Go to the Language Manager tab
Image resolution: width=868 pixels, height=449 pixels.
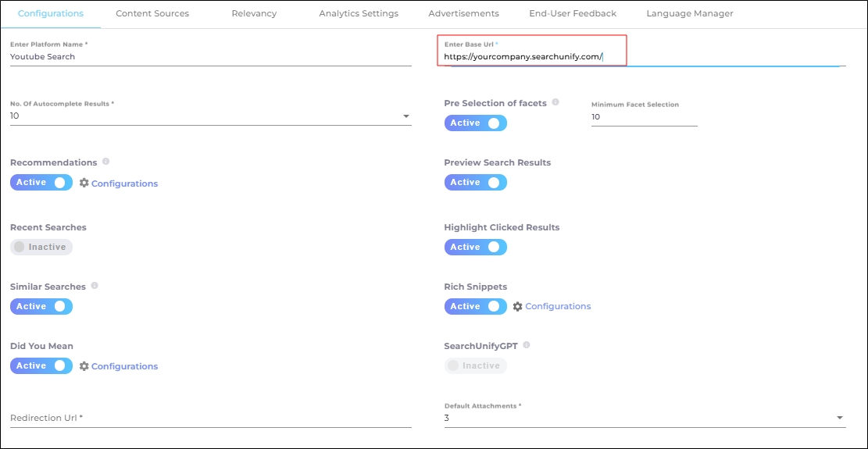pos(690,13)
